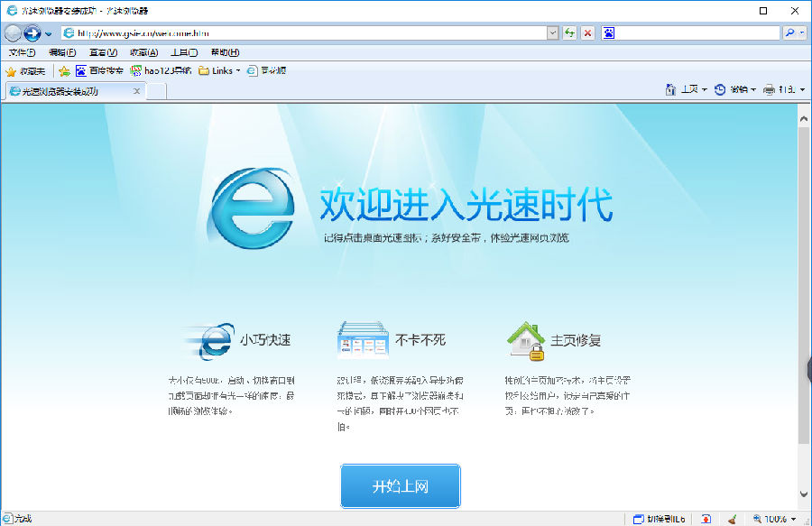Click the red download arrow status icon
Image resolution: width=812 pixels, height=526 pixels.
coord(706,519)
